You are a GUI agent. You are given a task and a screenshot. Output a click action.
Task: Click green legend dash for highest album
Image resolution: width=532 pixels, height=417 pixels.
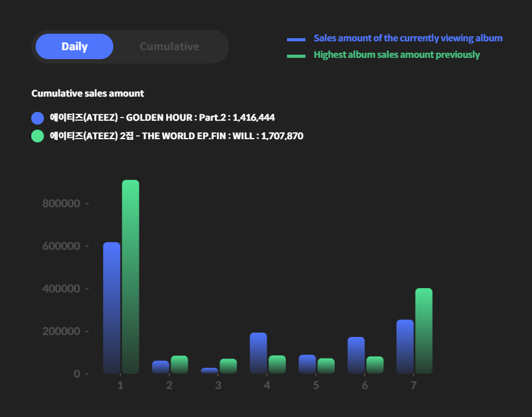296,56
